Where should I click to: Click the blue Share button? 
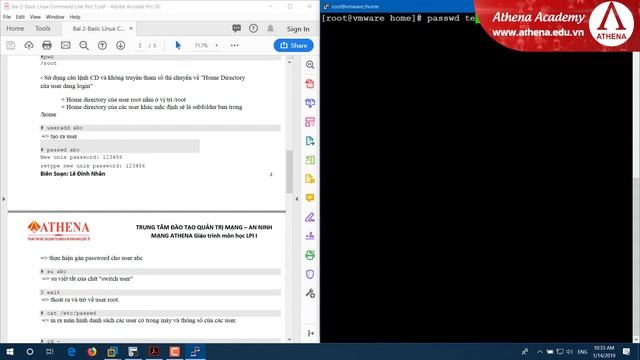tap(293, 45)
